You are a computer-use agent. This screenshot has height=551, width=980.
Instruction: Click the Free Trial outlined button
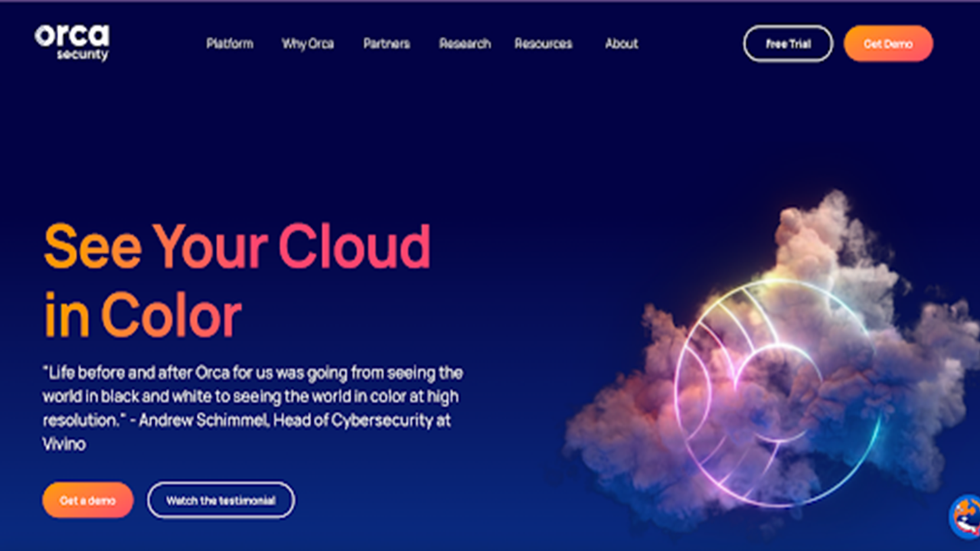[x=788, y=44]
